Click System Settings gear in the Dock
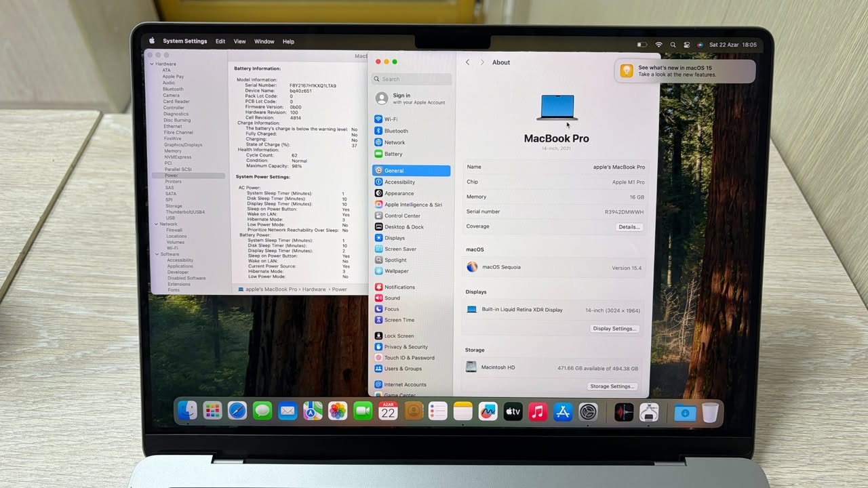868x488 pixels. pos(588,411)
